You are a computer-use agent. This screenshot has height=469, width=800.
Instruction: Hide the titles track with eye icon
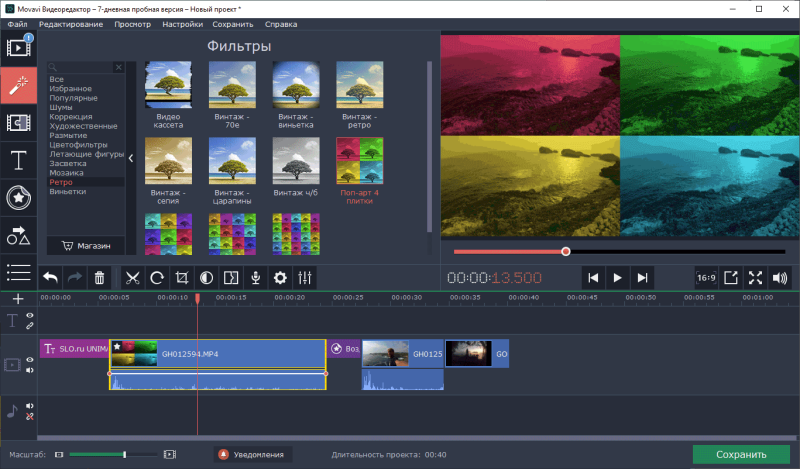click(x=29, y=316)
